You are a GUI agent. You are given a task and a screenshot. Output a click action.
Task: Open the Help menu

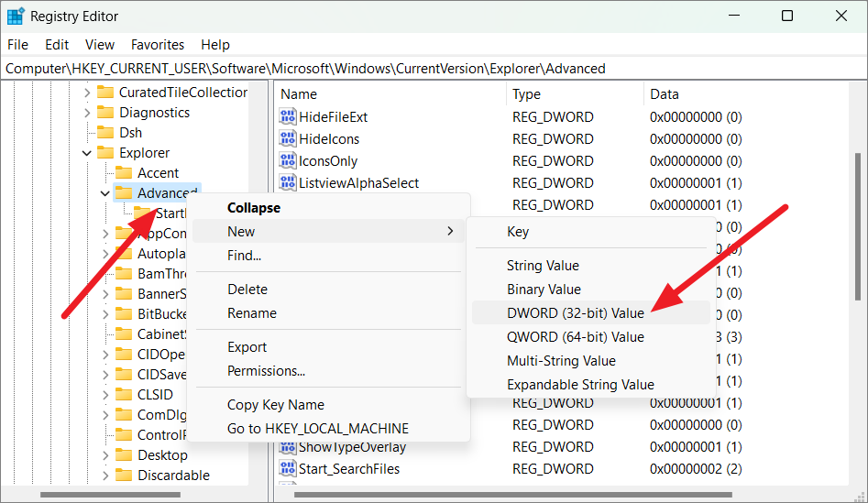(215, 45)
